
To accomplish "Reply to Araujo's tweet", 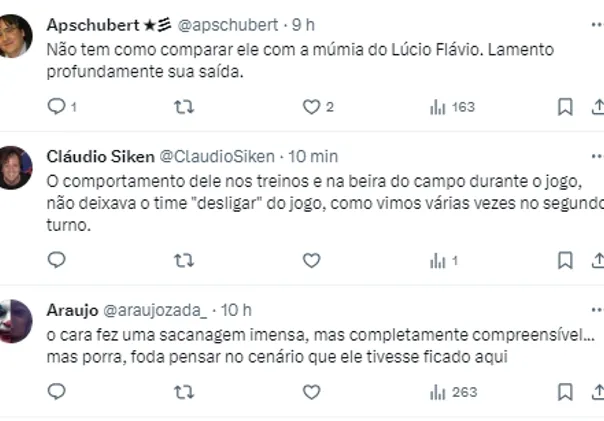I will [x=57, y=392].
